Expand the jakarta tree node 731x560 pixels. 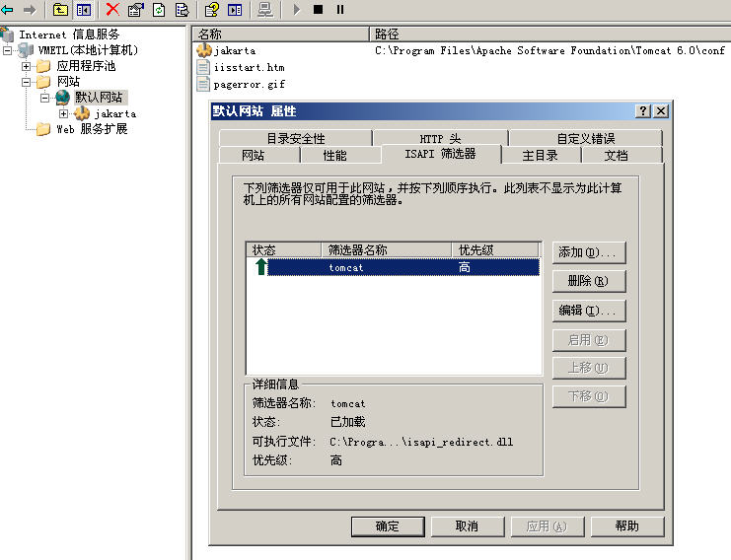point(63,113)
